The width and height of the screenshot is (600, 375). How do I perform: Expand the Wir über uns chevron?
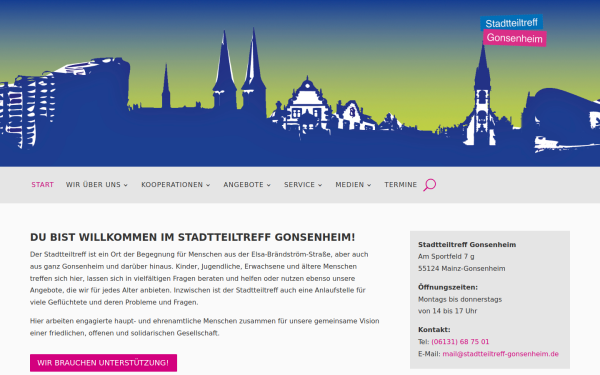pyautogui.click(x=126, y=185)
